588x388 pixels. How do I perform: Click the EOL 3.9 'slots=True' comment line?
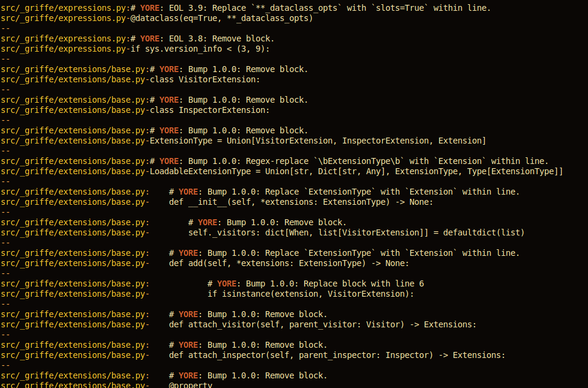(246, 8)
